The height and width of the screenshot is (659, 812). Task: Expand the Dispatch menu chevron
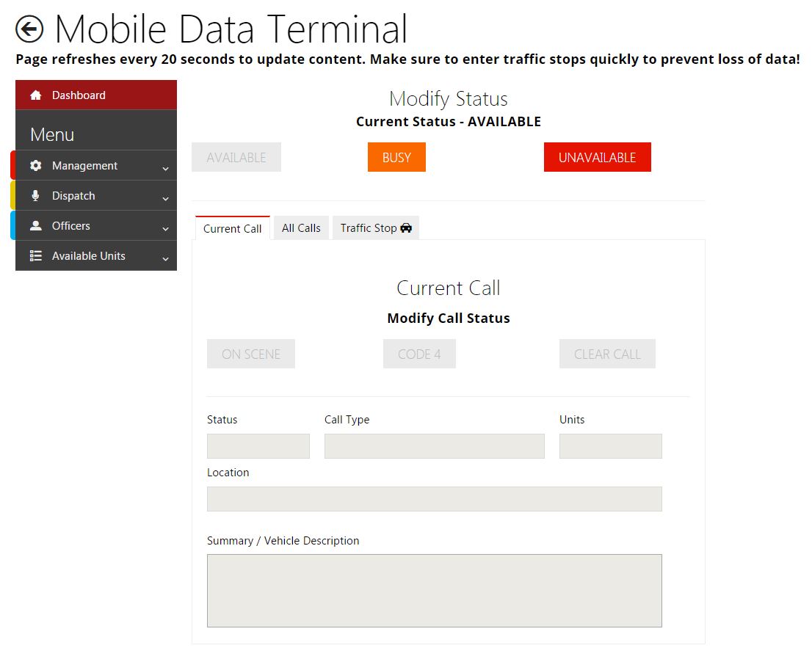[x=165, y=198]
